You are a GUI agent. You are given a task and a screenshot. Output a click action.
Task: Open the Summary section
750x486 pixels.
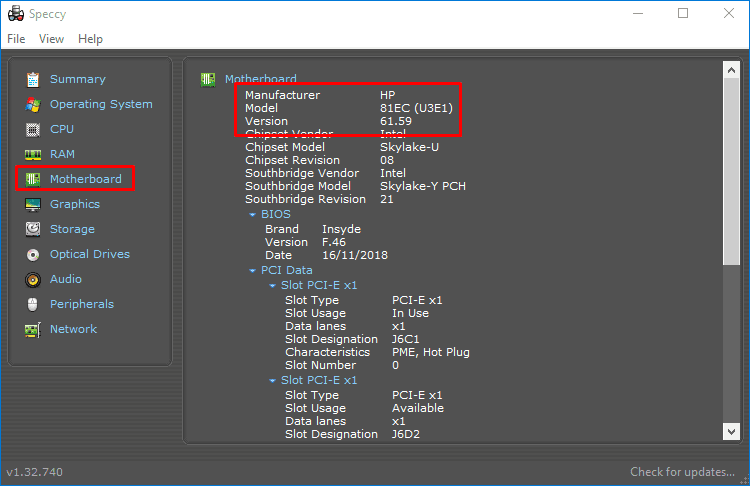tap(77, 79)
